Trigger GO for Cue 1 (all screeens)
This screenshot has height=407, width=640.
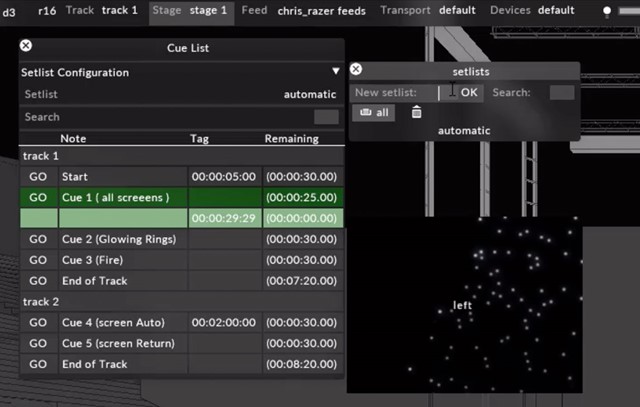click(x=38, y=198)
